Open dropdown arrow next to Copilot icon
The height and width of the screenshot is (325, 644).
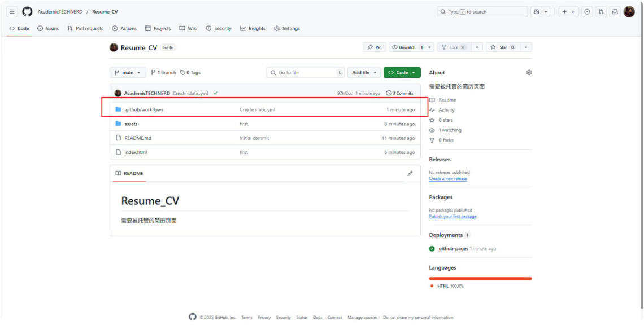(546, 12)
